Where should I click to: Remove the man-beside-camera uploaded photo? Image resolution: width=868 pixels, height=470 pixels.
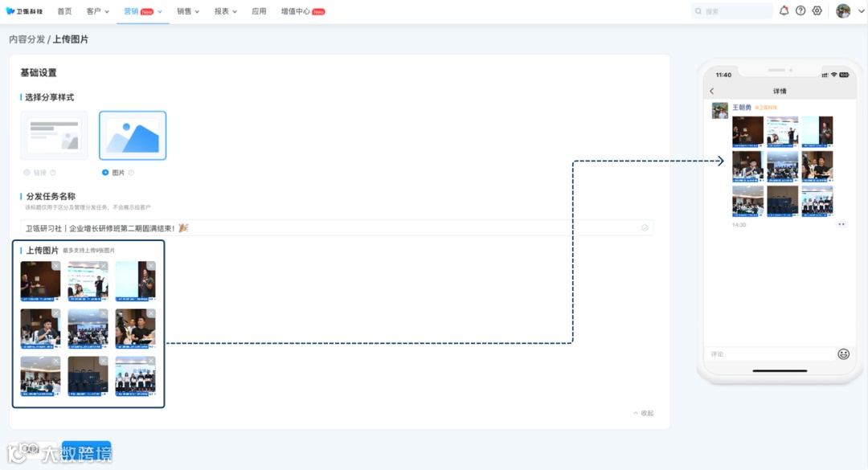click(x=151, y=313)
